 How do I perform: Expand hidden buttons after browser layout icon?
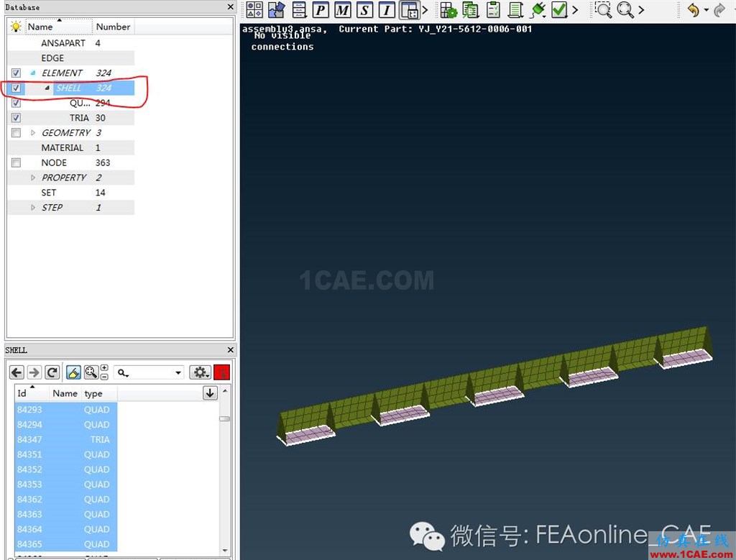point(425,9)
